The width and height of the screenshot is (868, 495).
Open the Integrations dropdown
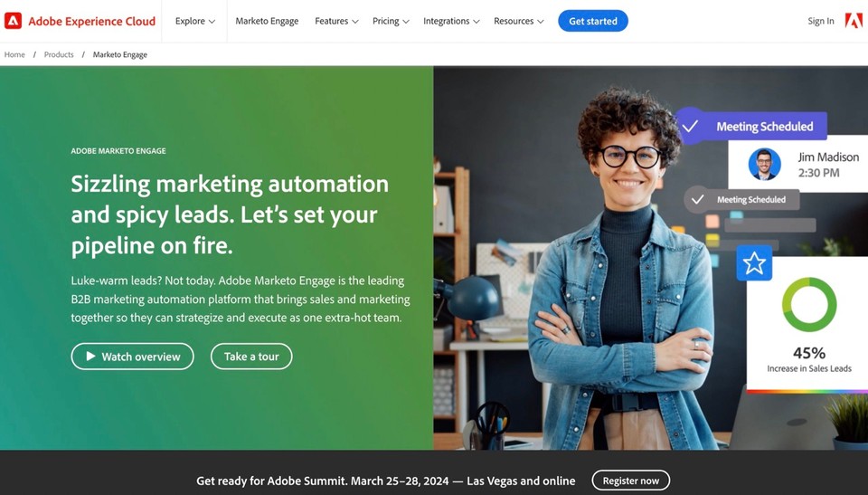(x=451, y=21)
